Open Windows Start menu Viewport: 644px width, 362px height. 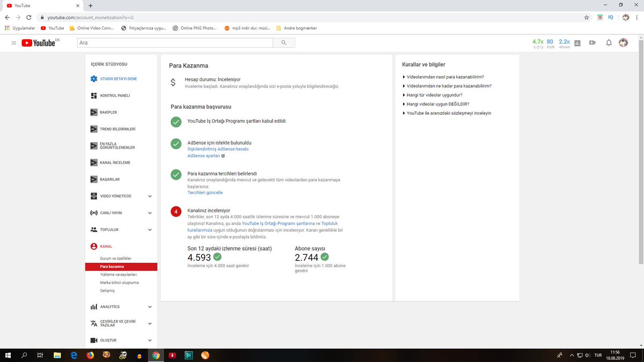8,355
